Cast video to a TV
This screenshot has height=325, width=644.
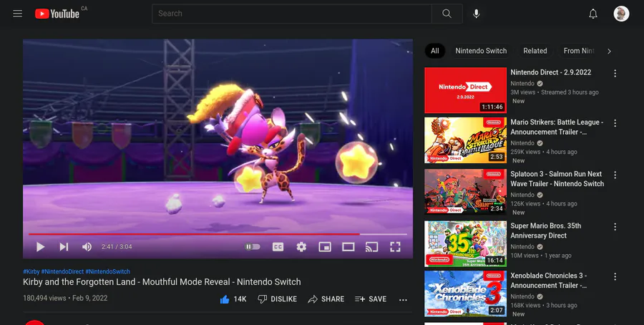click(371, 247)
